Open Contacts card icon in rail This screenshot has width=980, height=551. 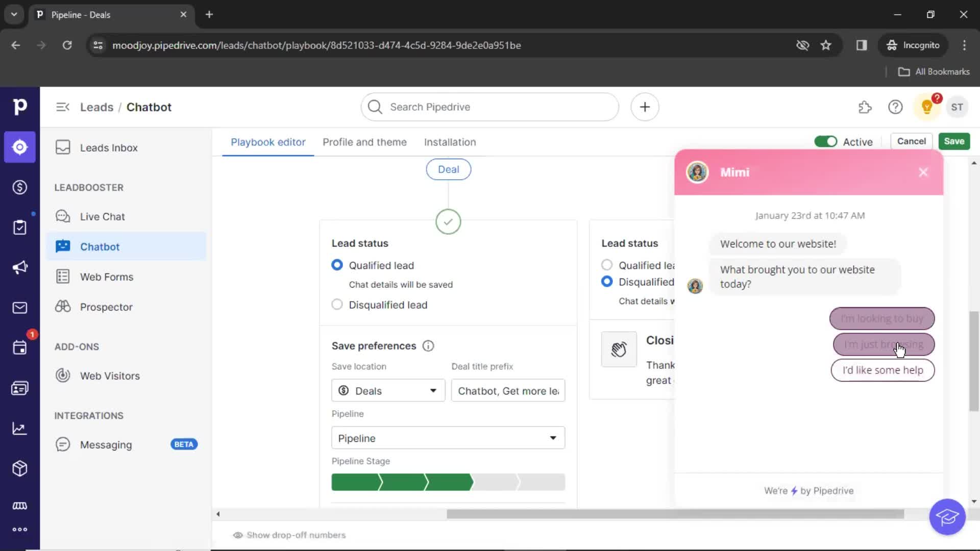pyautogui.click(x=19, y=388)
